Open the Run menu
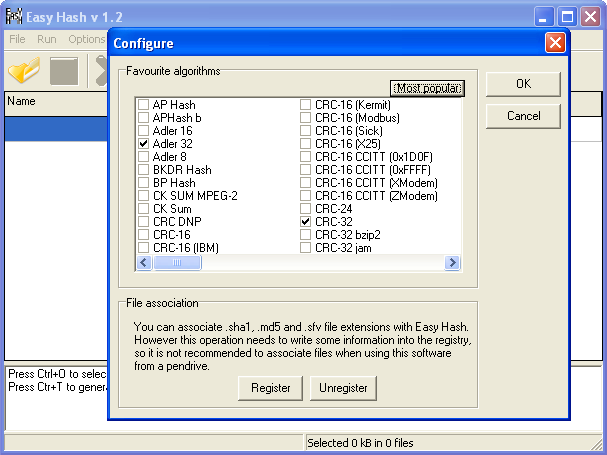Screen dimensions: 607x455 (47, 39)
